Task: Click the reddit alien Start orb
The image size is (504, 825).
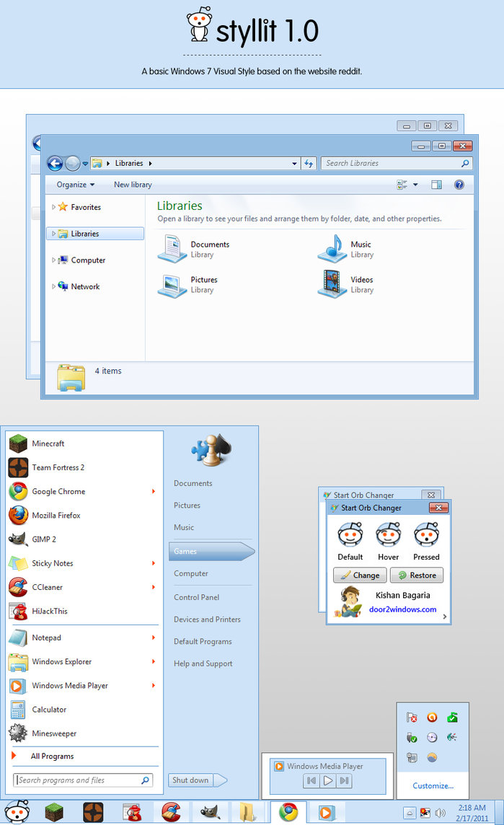Action: coord(17,812)
